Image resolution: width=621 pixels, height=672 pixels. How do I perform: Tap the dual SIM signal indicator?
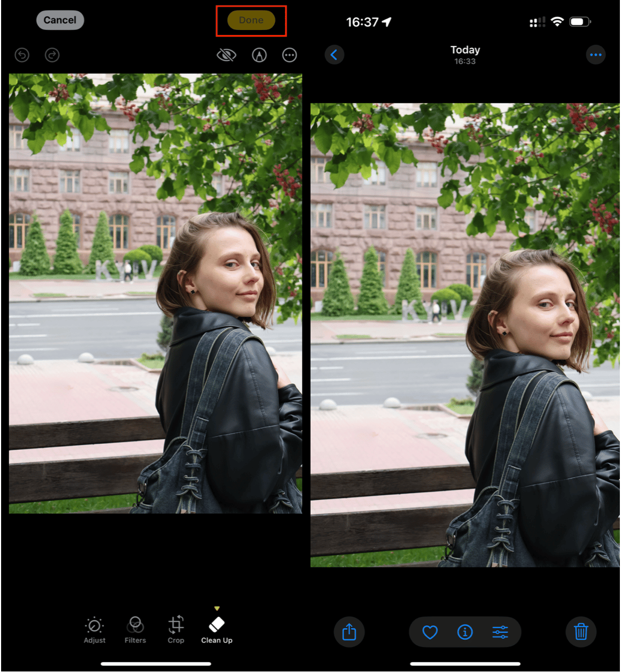537,22
